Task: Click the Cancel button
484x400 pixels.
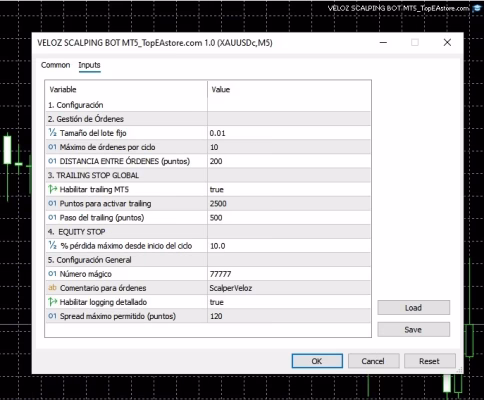Action: click(x=373, y=361)
